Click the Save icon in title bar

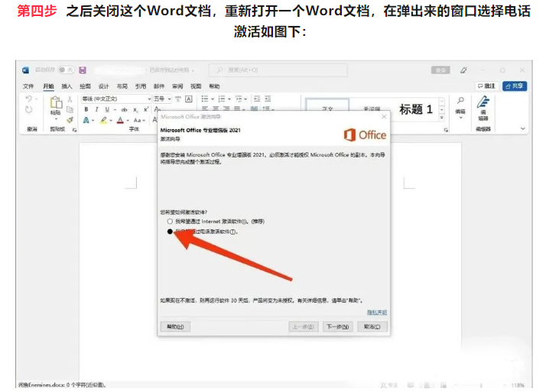[82, 70]
